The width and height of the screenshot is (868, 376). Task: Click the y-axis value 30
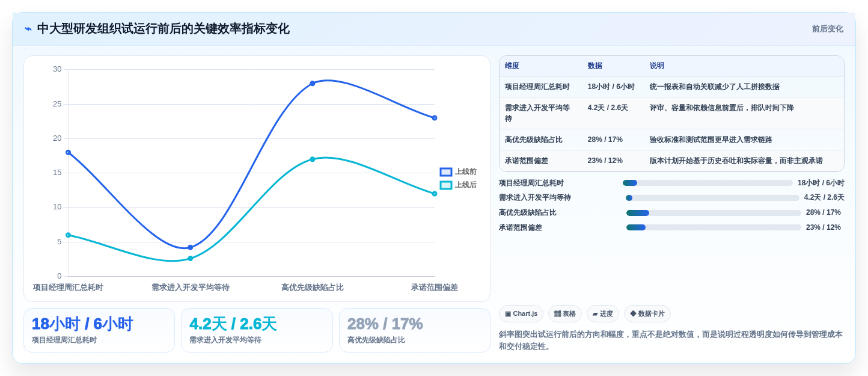[57, 69]
